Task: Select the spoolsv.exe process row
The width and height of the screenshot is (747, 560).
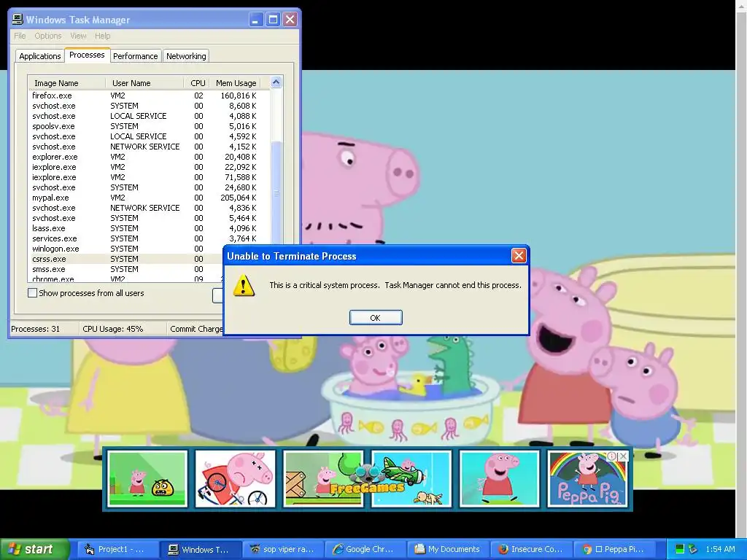Action: click(x=149, y=126)
